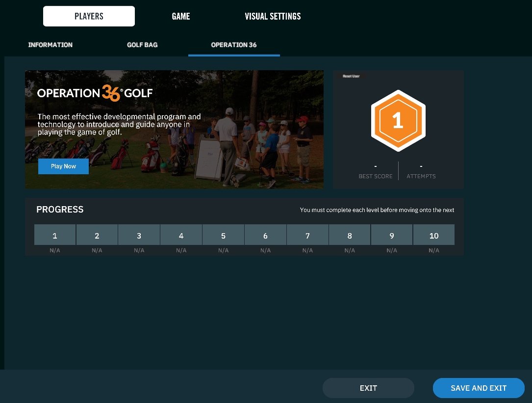
Task: Click level 10 in the progress bar
Action: pos(434,235)
